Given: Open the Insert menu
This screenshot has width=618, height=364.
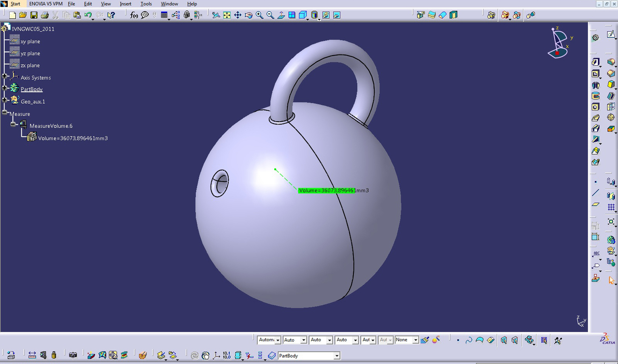Looking at the screenshot, I should click(x=126, y=4).
